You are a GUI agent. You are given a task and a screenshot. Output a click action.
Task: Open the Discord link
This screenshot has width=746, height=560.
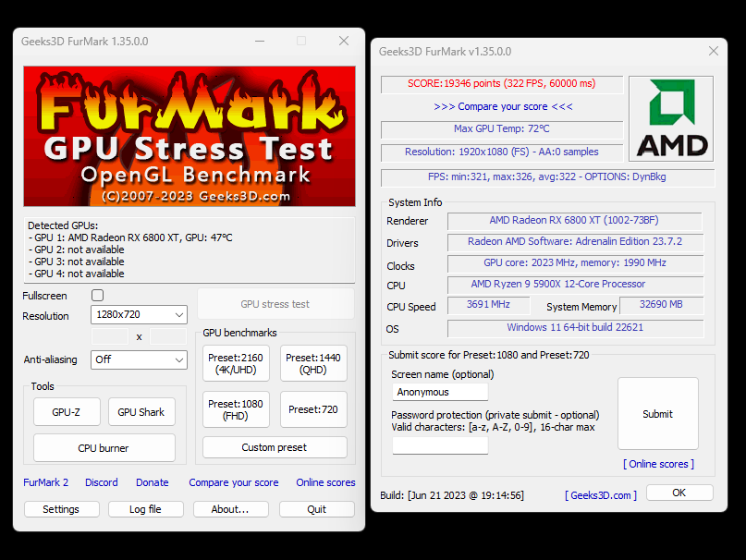click(102, 482)
